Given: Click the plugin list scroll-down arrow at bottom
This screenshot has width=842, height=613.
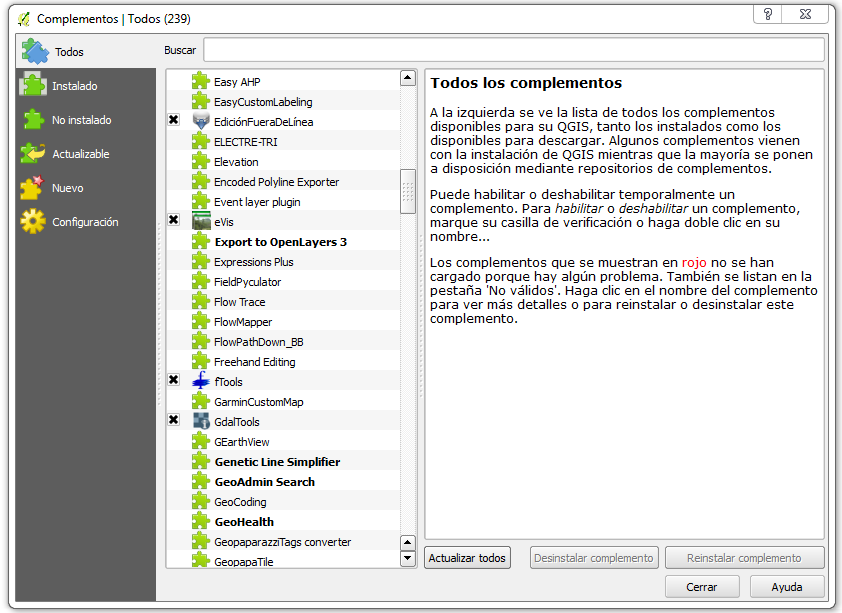Looking at the screenshot, I should [408, 559].
